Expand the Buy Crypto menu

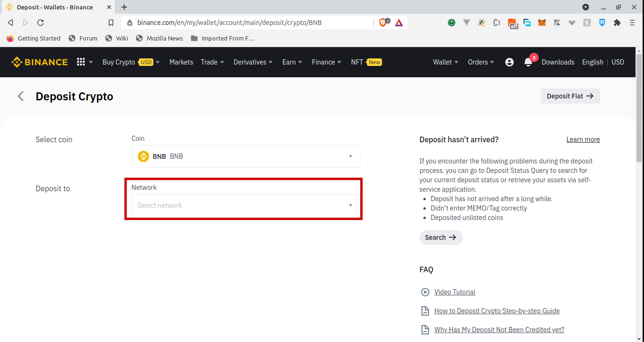(131, 62)
